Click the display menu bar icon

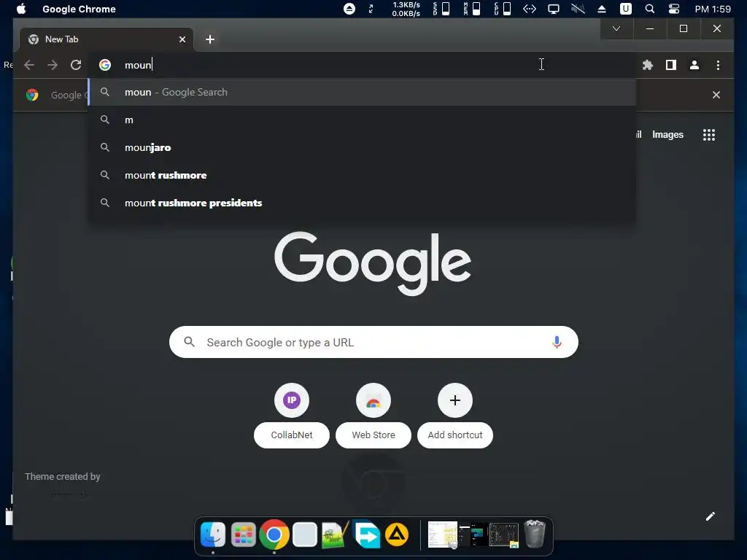554,9
